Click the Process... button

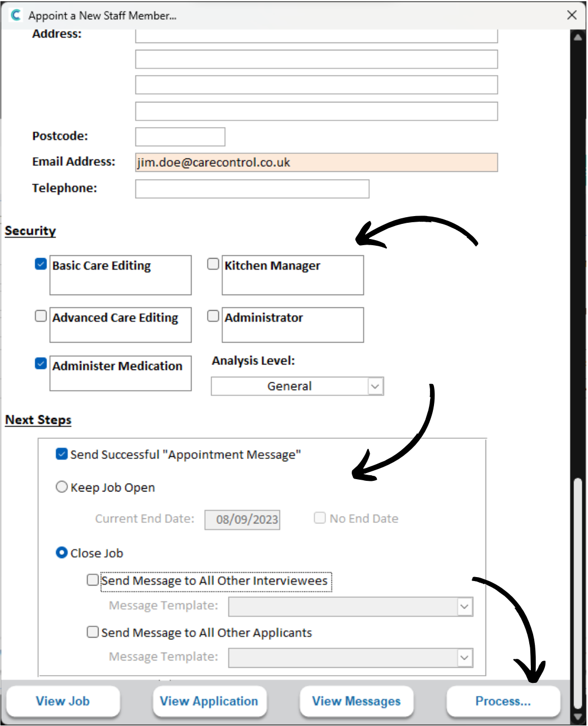503,701
